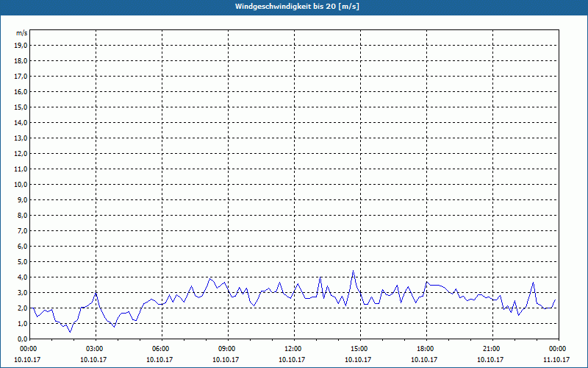
Task: Click the '2,0' y-axis value
Action: (22, 308)
